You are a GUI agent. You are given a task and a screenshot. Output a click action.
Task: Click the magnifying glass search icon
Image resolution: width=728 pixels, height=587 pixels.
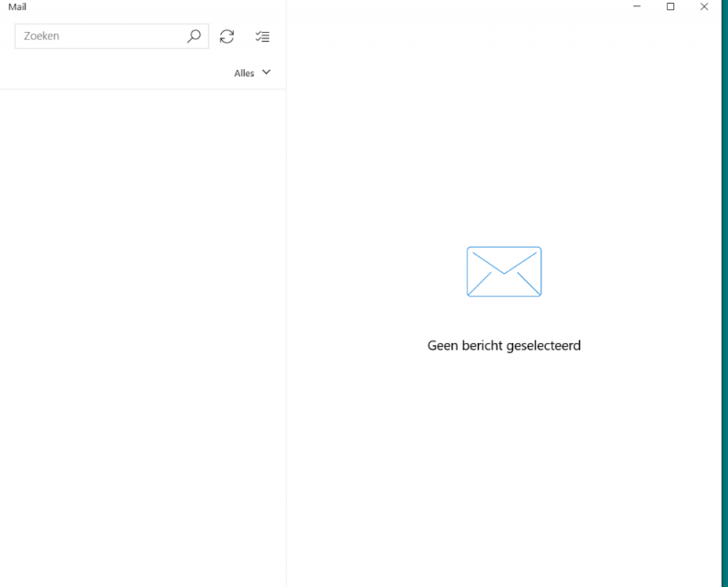coord(194,36)
